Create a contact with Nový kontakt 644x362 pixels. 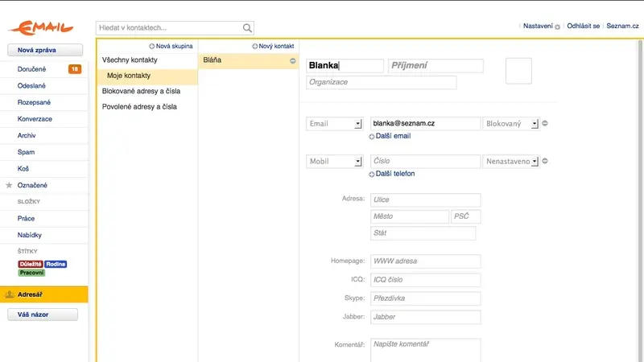273,46
